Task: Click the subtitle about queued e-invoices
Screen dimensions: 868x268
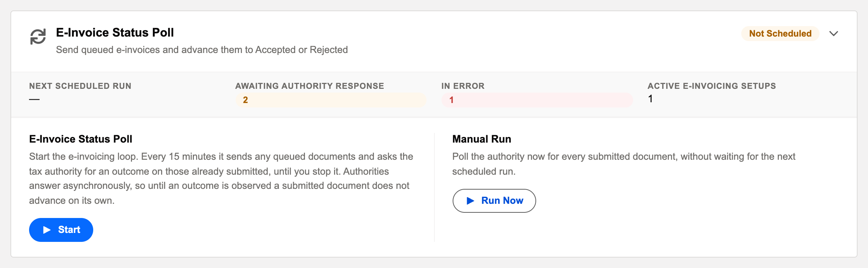Action: 202,50
